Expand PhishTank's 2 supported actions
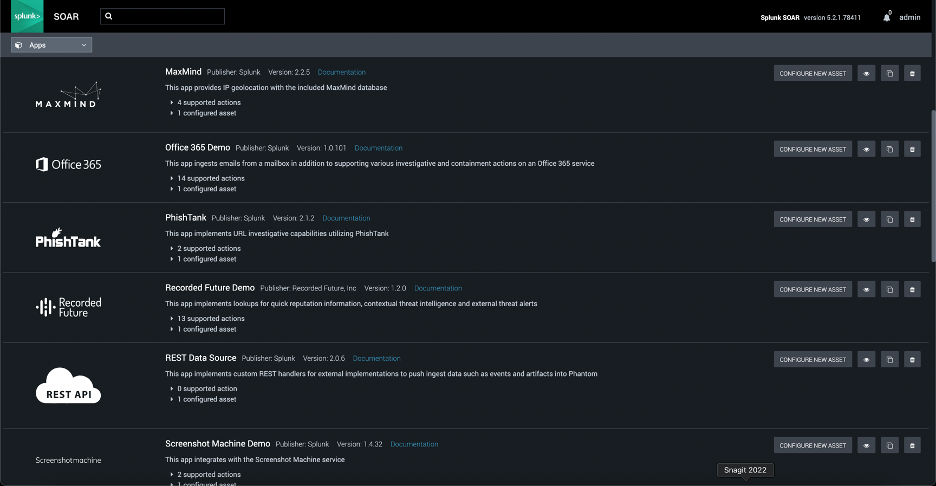The image size is (936, 486). click(205, 248)
